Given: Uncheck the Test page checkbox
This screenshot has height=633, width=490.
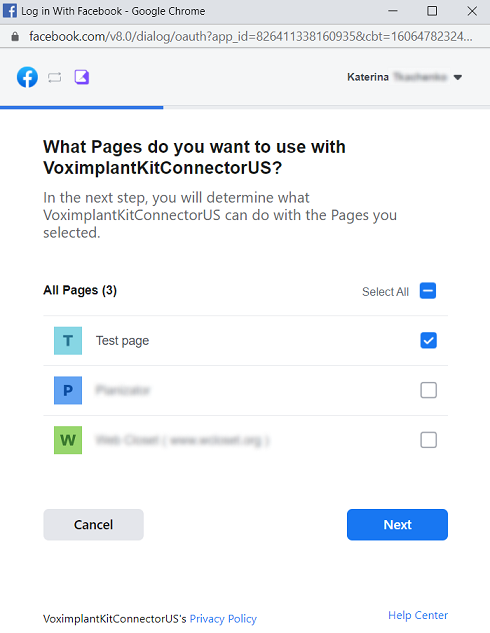Looking at the screenshot, I should 428,340.
